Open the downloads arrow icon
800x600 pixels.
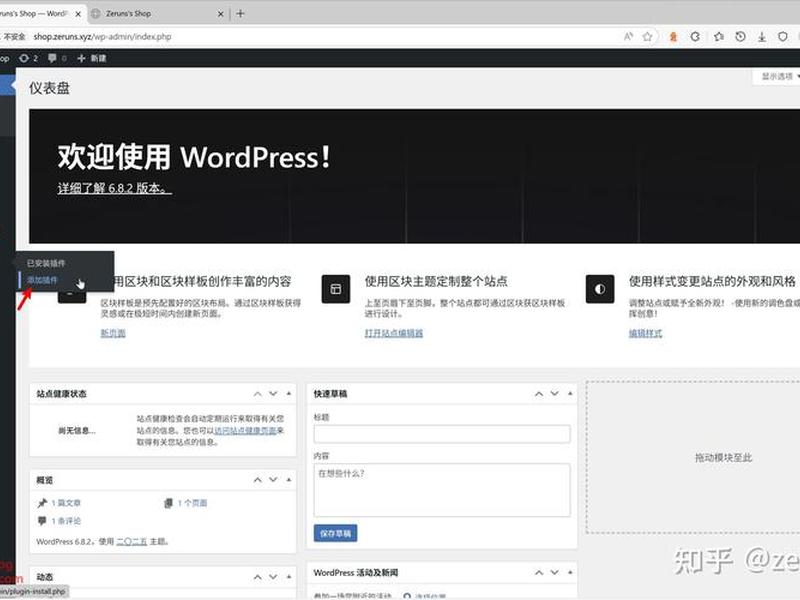(x=762, y=37)
